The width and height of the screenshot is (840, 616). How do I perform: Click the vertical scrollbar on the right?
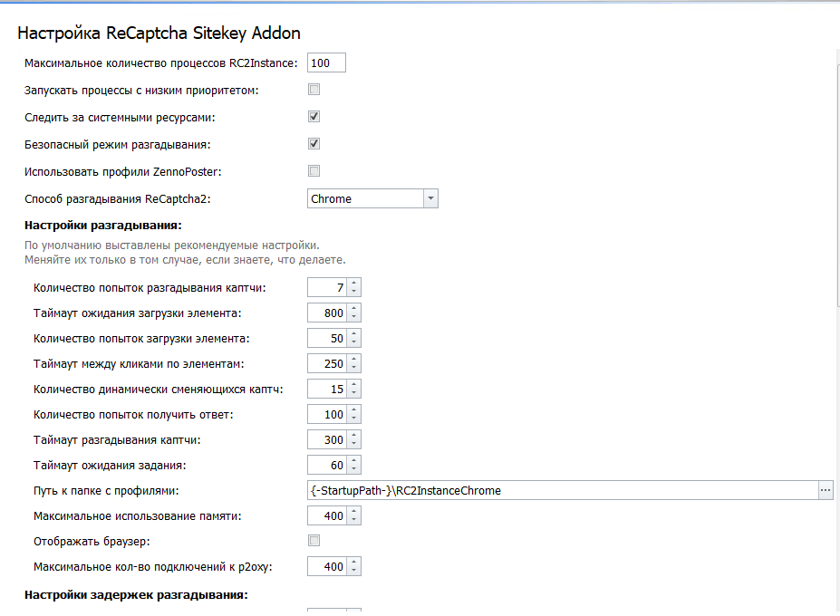click(x=836, y=272)
